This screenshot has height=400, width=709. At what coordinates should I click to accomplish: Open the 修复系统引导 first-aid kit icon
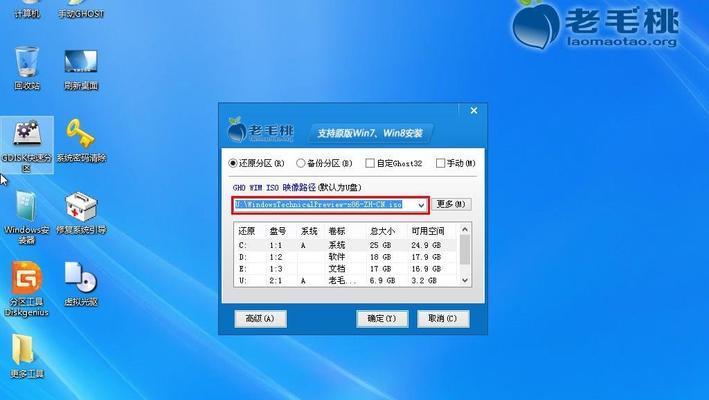[81, 212]
